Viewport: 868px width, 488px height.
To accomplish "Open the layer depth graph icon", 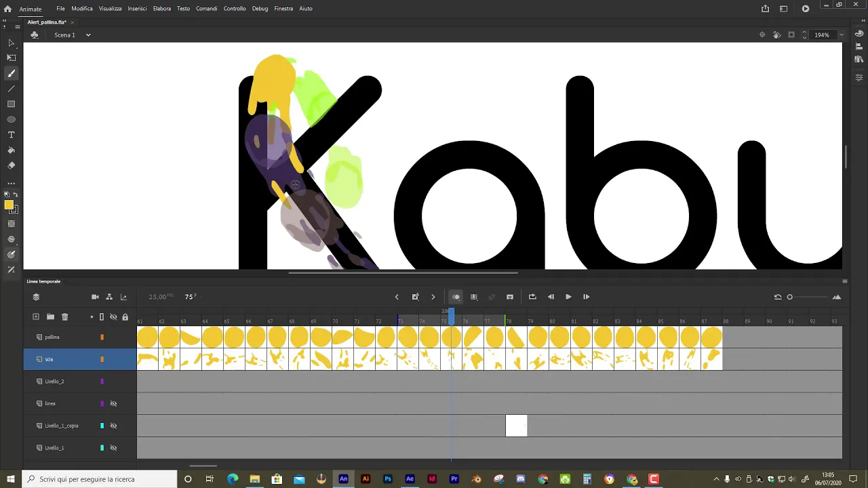I will pyautogui.click(x=123, y=297).
